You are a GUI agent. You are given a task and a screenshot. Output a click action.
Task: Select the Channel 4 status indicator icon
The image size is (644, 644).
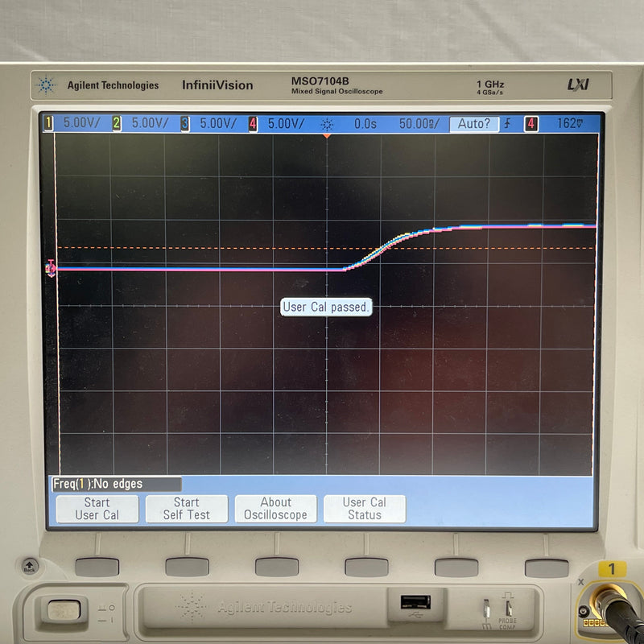click(252, 123)
